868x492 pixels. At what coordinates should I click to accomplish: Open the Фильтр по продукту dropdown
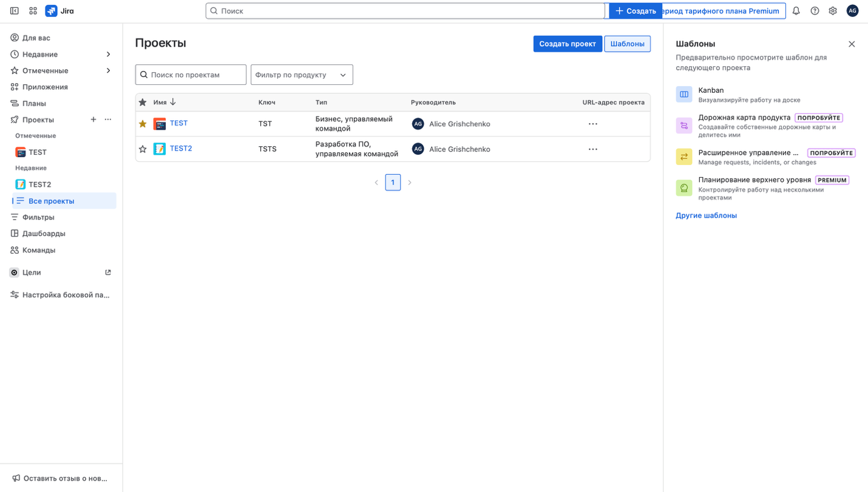pyautogui.click(x=301, y=75)
